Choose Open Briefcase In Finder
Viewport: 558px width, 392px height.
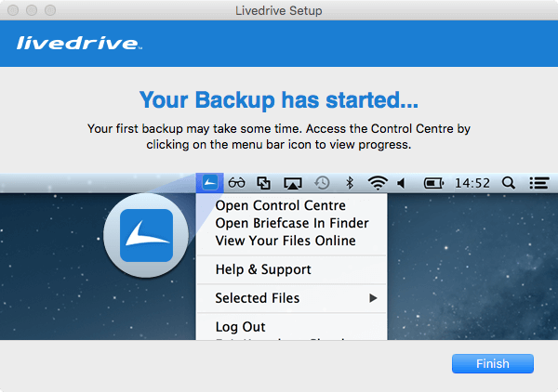click(x=292, y=223)
